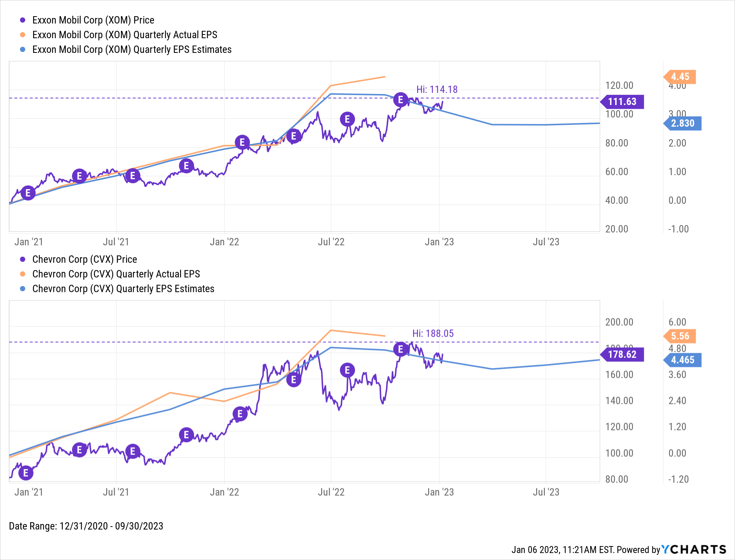Click the 'Jul '23' axis label on XOM chart
This screenshot has height=560, width=735.
pos(546,242)
